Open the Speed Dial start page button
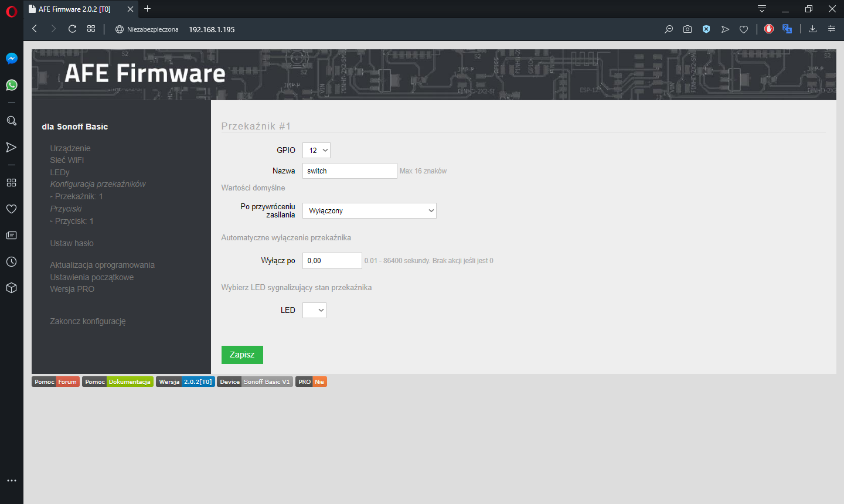Viewport: 844px width, 504px height. (91, 29)
